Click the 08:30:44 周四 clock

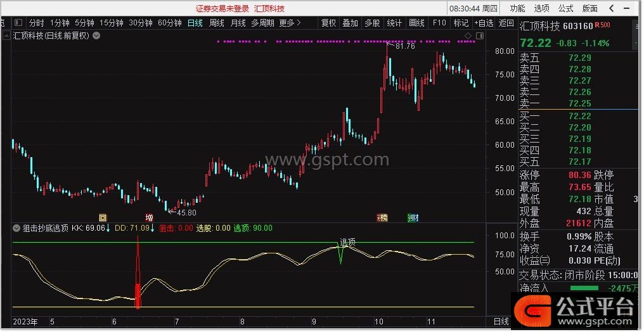click(473, 9)
